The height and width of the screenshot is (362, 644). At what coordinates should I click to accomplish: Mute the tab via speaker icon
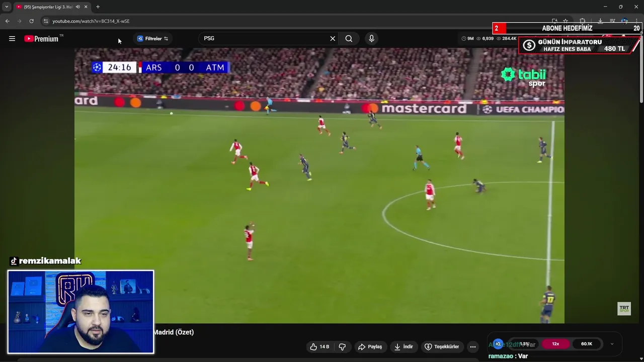(x=78, y=7)
